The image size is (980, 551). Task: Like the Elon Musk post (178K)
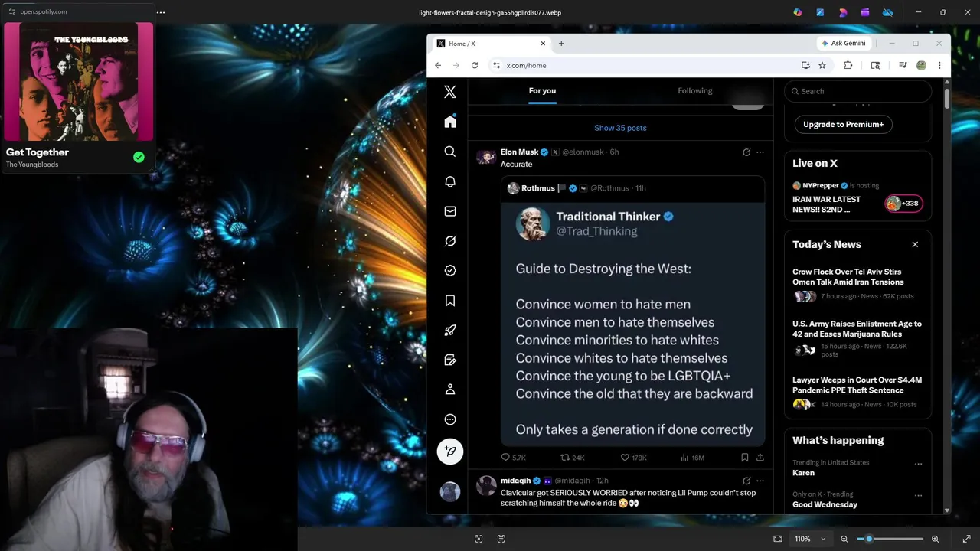click(x=634, y=458)
